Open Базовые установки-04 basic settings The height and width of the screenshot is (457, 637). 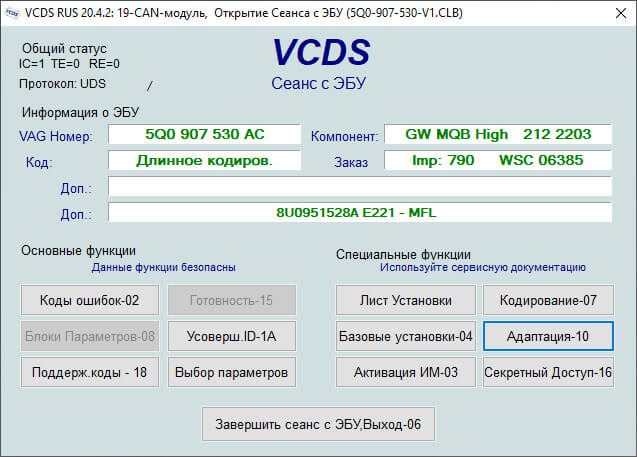[x=405, y=336]
